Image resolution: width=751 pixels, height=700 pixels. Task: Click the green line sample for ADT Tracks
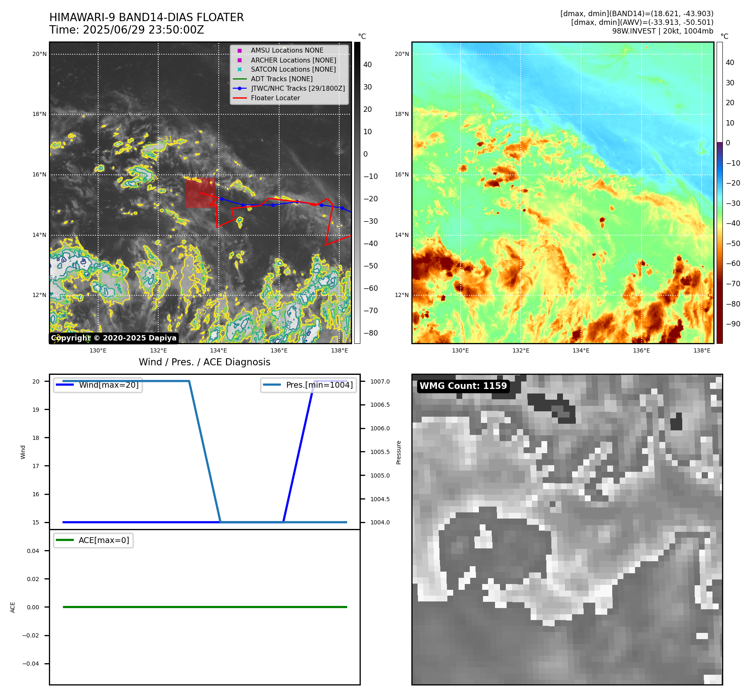click(239, 79)
